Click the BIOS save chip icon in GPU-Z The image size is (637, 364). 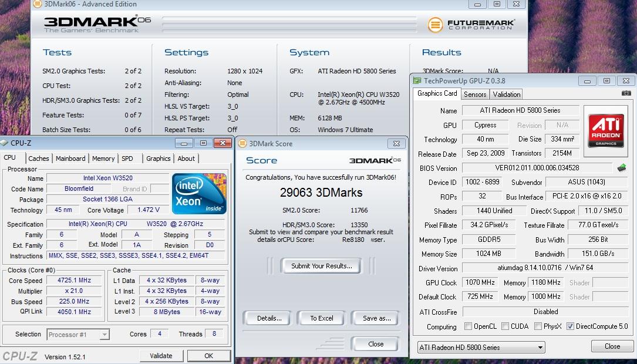(621, 167)
